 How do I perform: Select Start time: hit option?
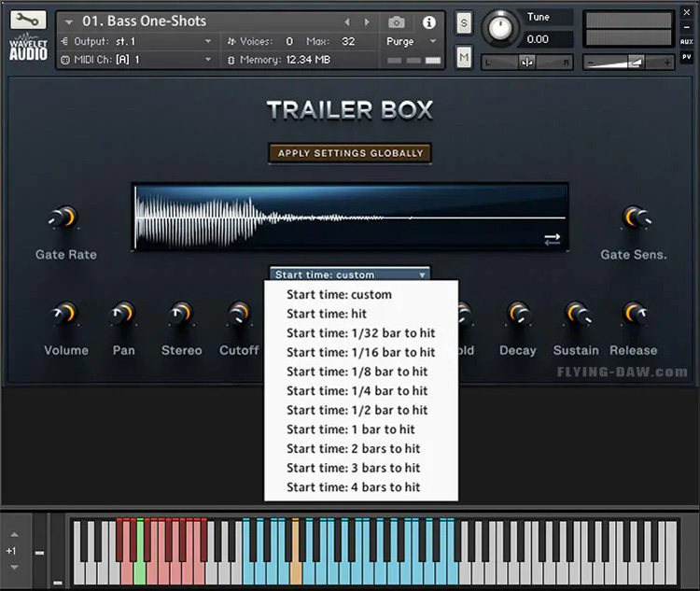click(361, 314)
